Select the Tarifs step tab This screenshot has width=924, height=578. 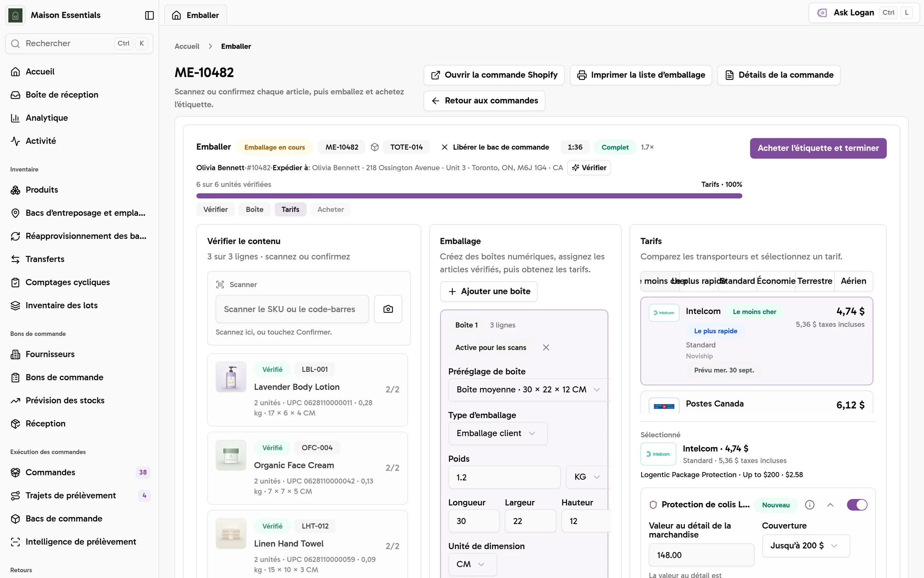[290, 209]
